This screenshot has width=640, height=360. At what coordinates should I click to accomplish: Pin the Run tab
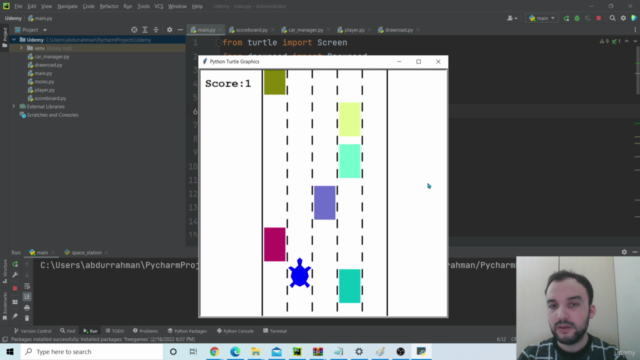[x=15, y=316]
